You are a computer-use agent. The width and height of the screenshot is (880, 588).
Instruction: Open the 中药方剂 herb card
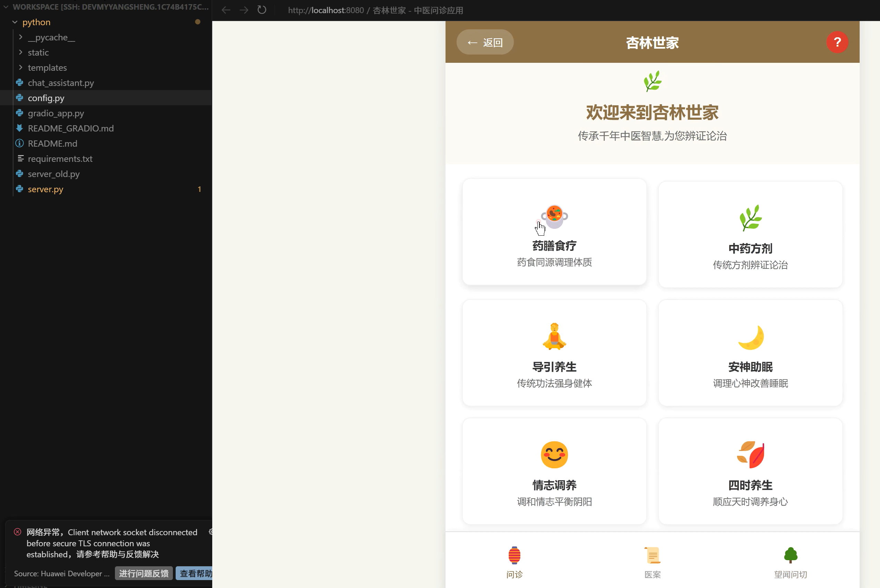[x=750, y=235]
